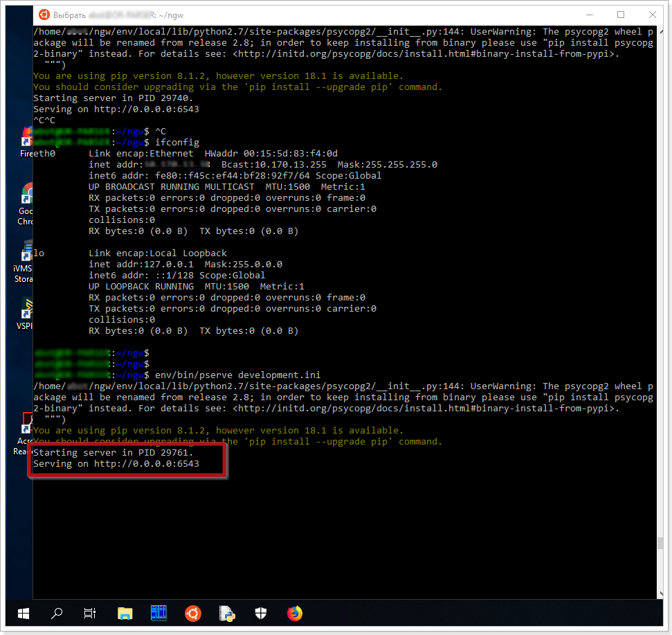The image size is (672, 635).
Task: Open Windows Search with the magnifier icon
Action: pos(57,614)
